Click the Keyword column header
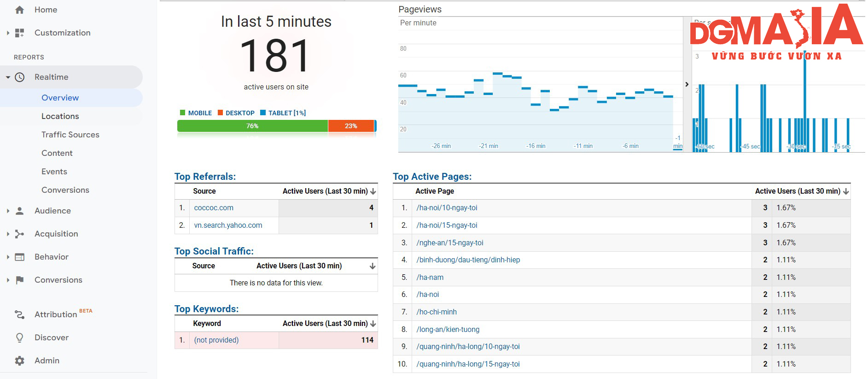The width and height of the screenshot is (868, 379). click(207, 324)
